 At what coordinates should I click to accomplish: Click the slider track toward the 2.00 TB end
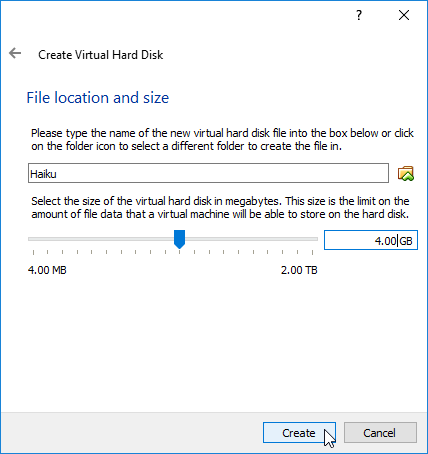point(250,239)
